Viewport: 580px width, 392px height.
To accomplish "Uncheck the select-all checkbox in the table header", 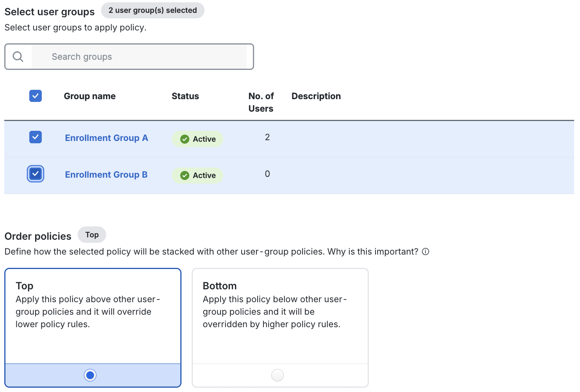I will 35,96.
